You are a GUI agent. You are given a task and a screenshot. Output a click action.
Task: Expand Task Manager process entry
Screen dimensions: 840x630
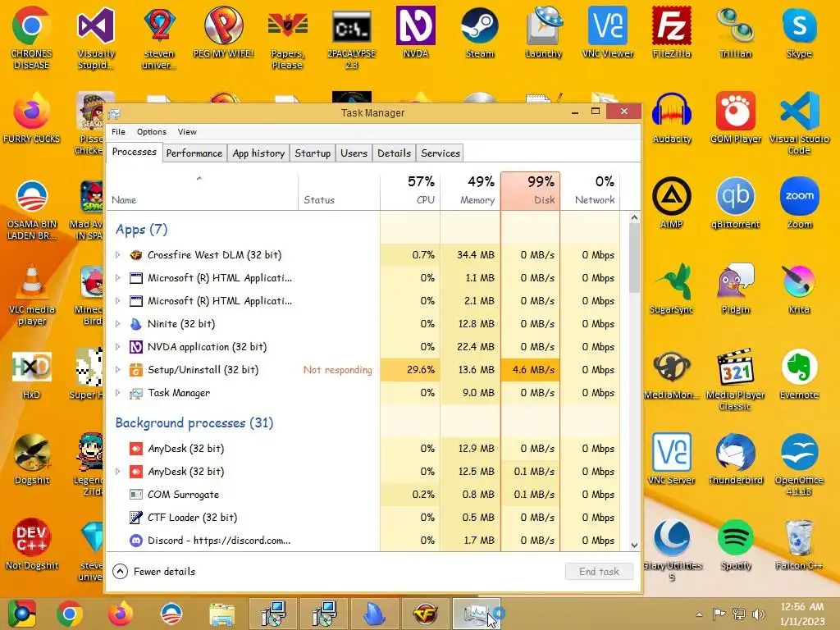[118, 393]
